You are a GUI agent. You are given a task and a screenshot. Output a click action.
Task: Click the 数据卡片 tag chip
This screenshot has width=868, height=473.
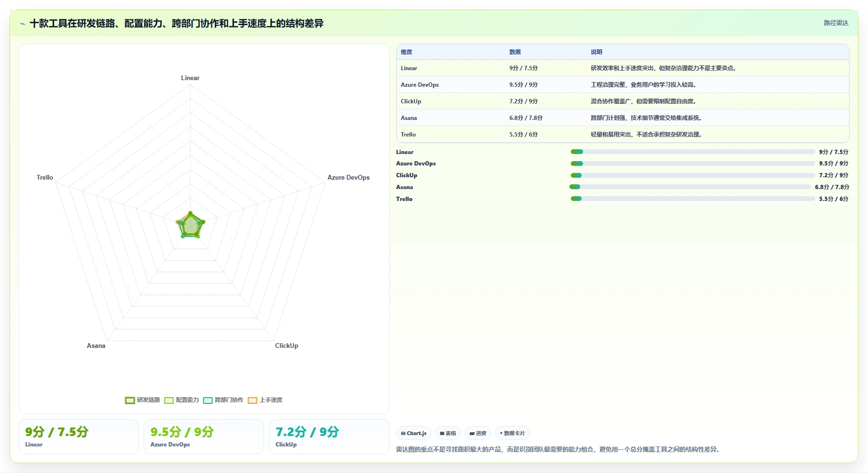[512, 433]
